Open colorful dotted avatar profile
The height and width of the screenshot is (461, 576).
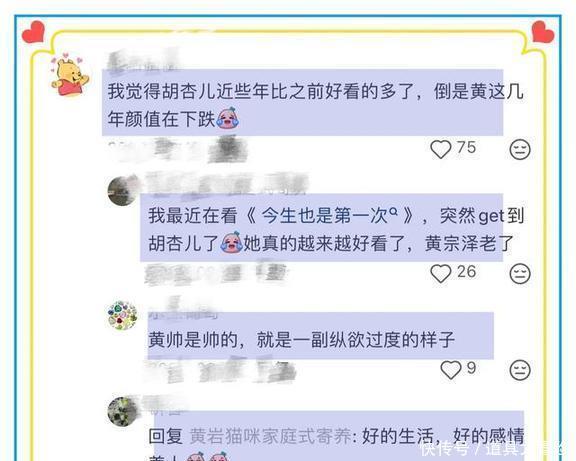point(123,316)
